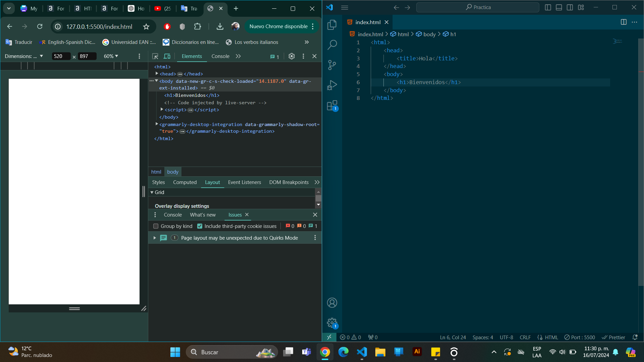The width and height of the screenshot is (644, 362).
Task: Uncheck Include third-party cookie issues
Action: click(200, 226)
